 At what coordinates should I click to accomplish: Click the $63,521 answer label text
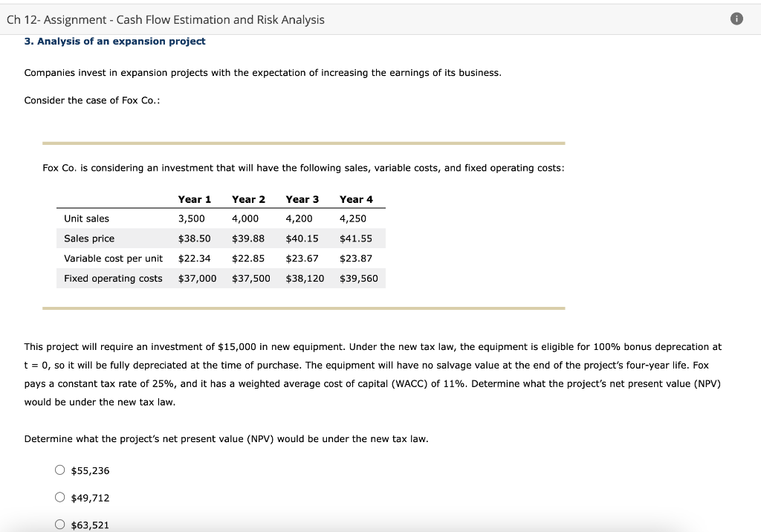[90, 524]
